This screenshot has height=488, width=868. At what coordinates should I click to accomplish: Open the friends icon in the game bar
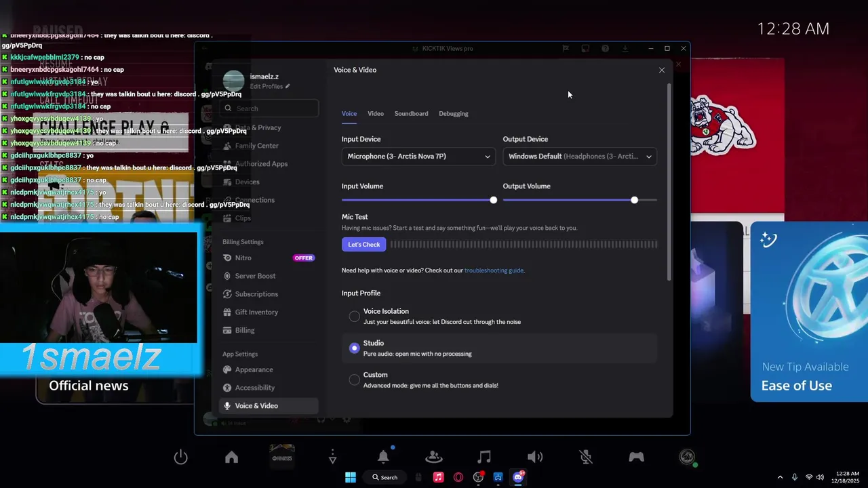pos(434,457)
